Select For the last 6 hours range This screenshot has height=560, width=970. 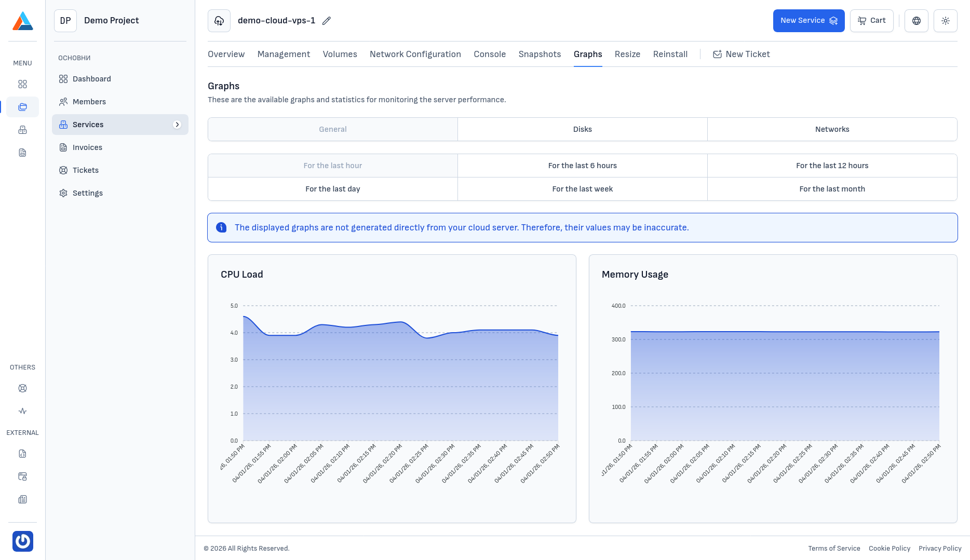[582, 166]
